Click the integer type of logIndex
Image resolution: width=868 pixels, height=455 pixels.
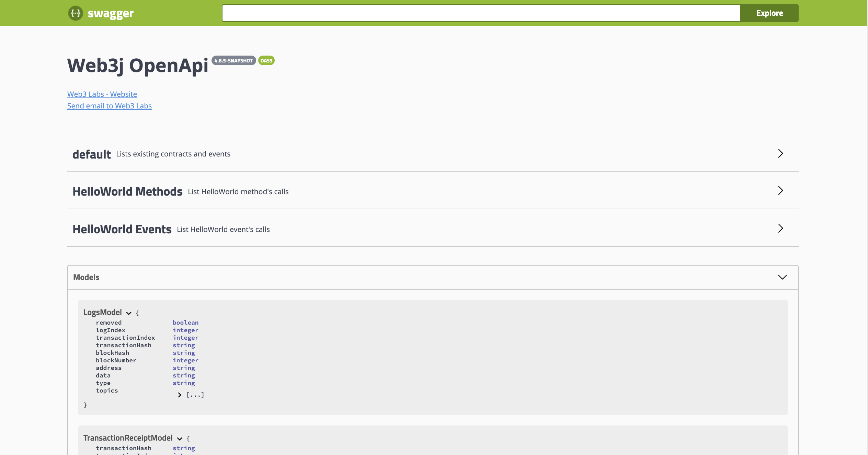point(185,330)
